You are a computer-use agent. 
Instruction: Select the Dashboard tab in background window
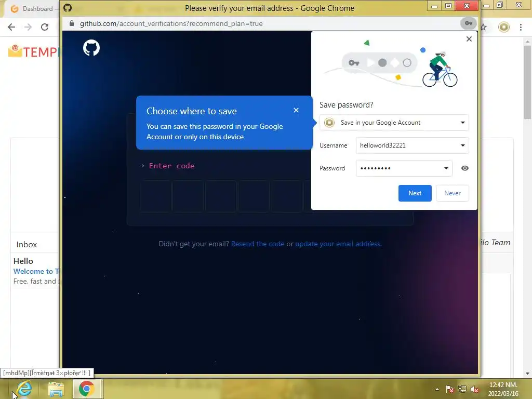[32, 9]
